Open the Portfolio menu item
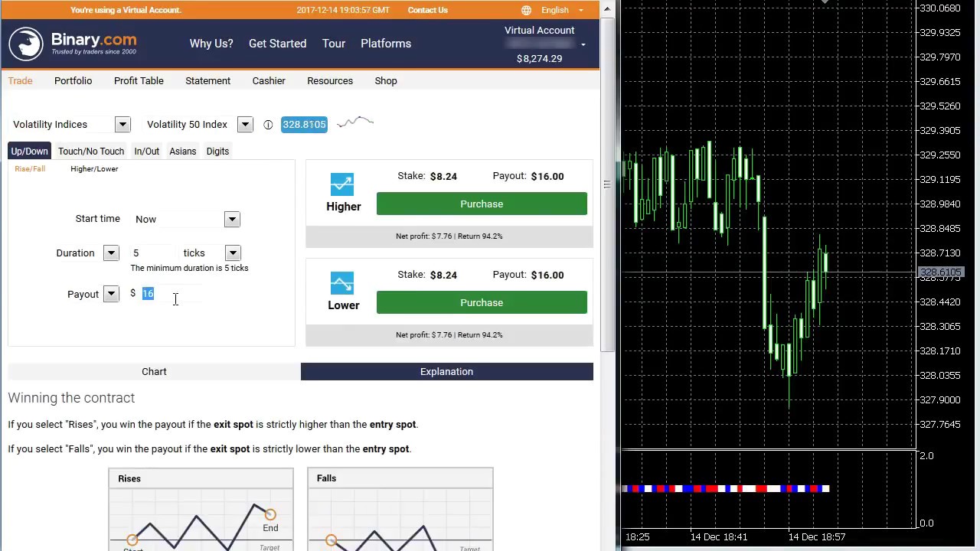980x551 pixels. click(73, 80)
